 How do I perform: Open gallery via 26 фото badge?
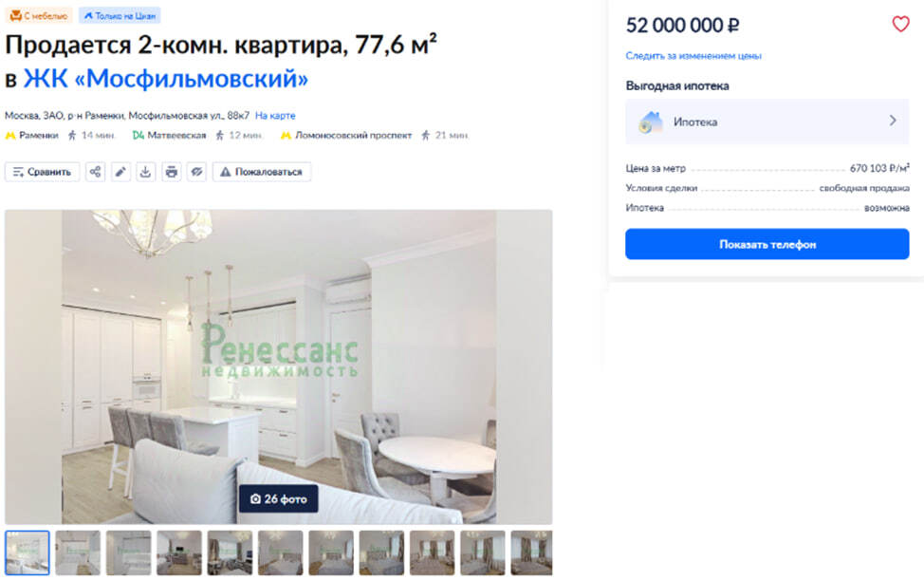(x=279, y=499)
